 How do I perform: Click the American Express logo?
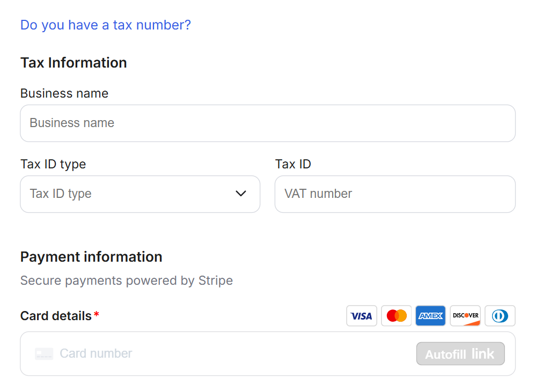coord(430,316)
